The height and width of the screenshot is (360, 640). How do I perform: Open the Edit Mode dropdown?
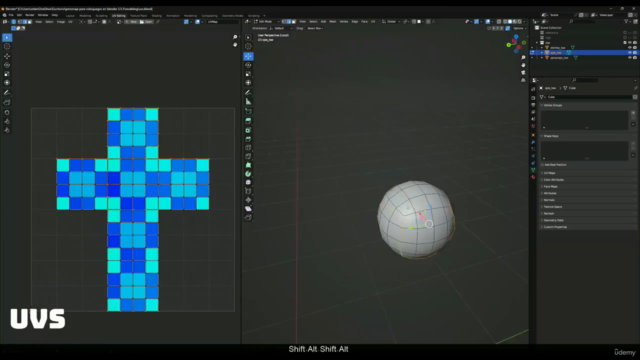pos(267,22)
